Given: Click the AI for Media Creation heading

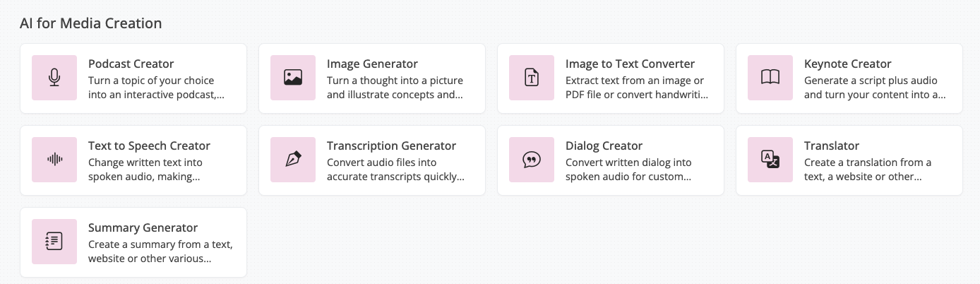Looking at the screenshot, I should click(90, 23).
